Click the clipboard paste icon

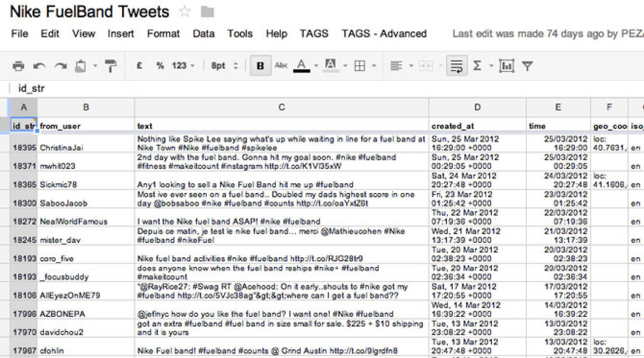80,66
